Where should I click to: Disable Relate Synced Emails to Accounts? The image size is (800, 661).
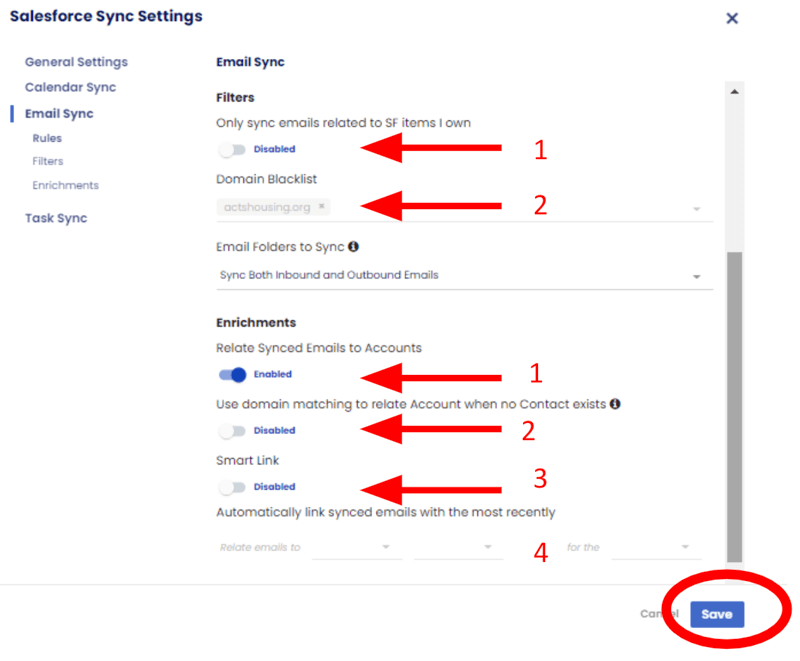pyautogui.click(x=232, y=374)
